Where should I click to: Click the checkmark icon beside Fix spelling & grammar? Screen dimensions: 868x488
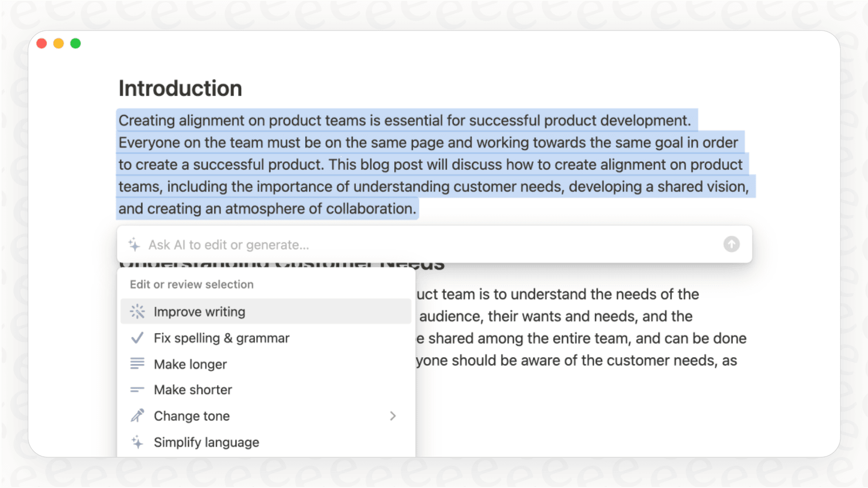pos(137,338)
